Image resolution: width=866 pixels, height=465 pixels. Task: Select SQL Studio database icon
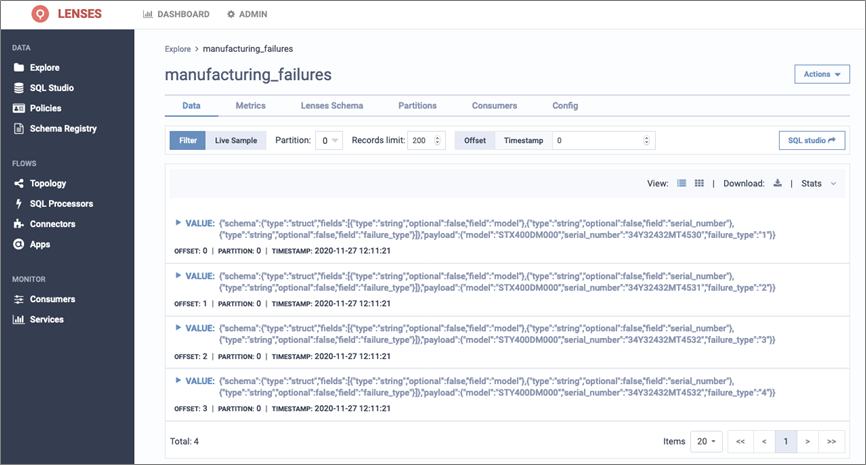click(x=19, y=88)
